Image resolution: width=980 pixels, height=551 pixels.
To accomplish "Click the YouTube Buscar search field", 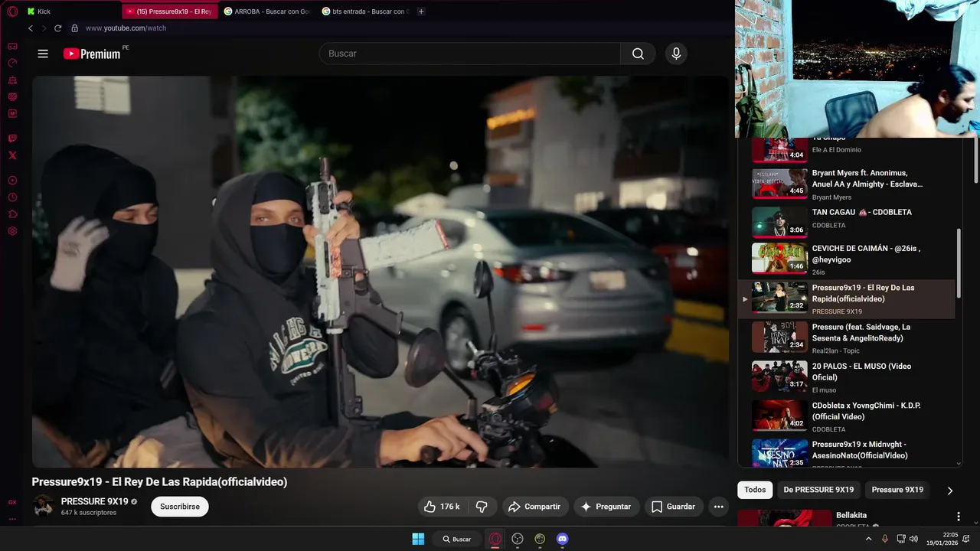I will pyautogui.click(x=470, y=54).
